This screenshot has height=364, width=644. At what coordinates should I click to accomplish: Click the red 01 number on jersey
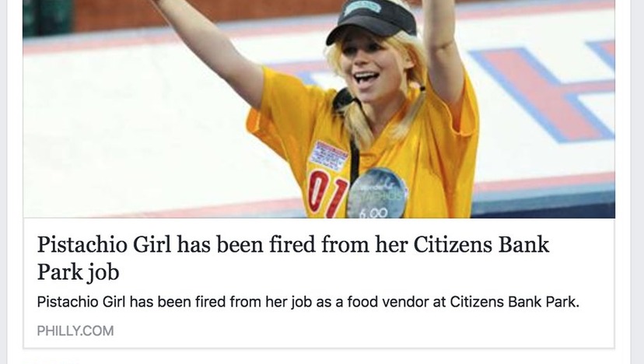(x=327, y=194)
